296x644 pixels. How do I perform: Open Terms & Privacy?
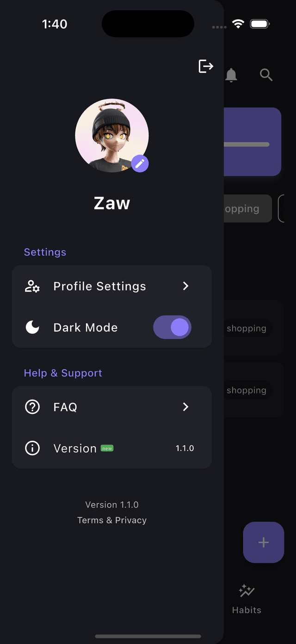click(x=112, y=520)
